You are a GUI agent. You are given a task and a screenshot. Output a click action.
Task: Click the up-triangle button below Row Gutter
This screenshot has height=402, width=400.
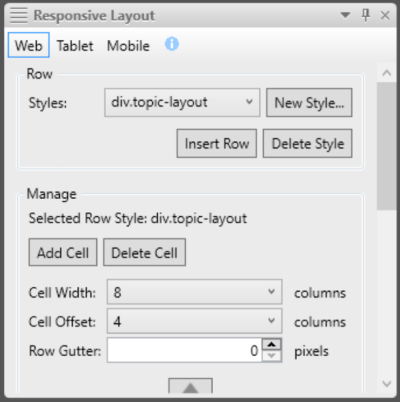190,386
